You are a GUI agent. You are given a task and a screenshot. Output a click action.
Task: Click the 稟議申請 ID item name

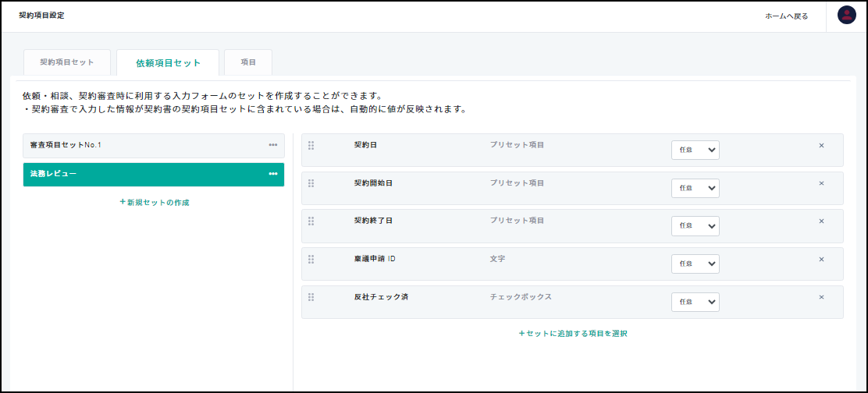375,259
